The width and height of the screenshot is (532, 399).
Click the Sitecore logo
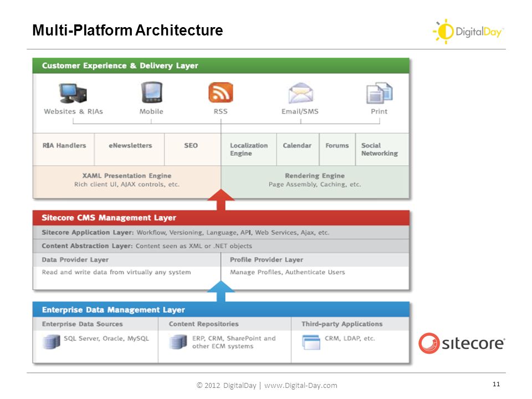(x=462, y=343)
